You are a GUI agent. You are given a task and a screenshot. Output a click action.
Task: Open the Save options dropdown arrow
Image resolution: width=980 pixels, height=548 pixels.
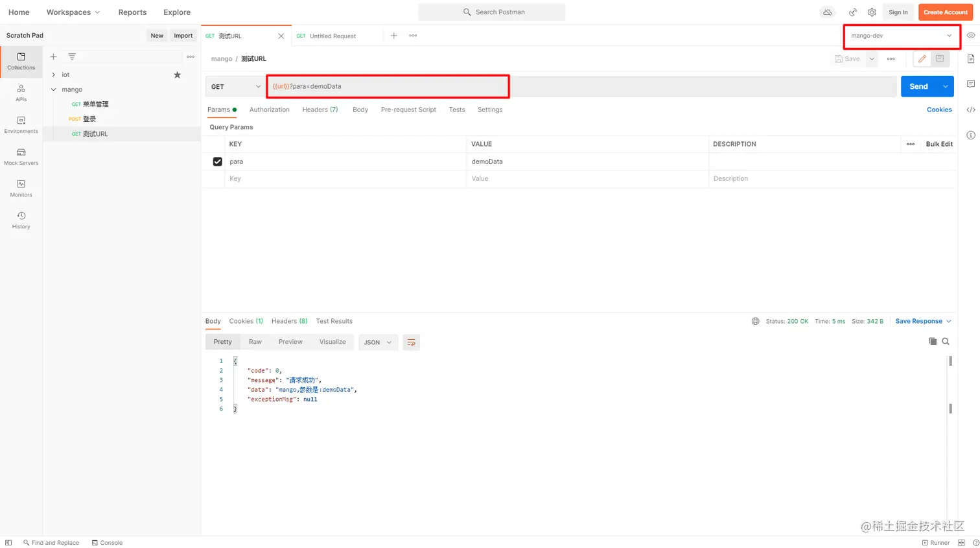(x=872, y=59)
